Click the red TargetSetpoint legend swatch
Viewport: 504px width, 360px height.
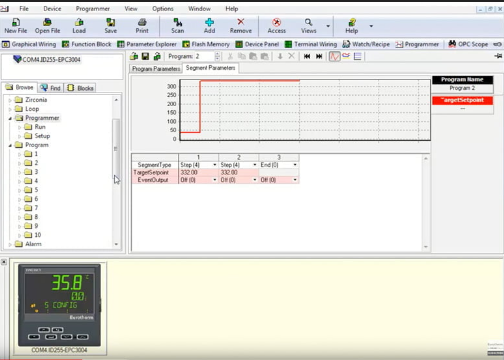coord(462,100)
